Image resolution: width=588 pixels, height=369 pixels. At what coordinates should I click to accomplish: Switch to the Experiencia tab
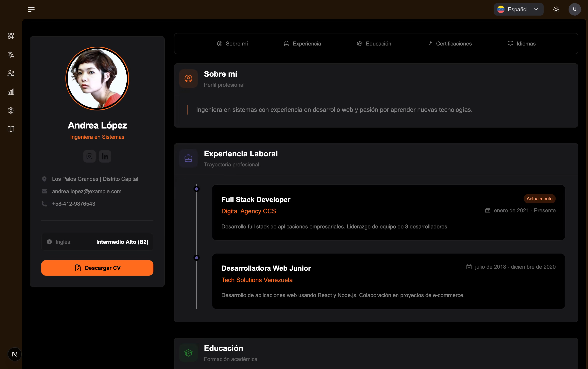(302, 43)
